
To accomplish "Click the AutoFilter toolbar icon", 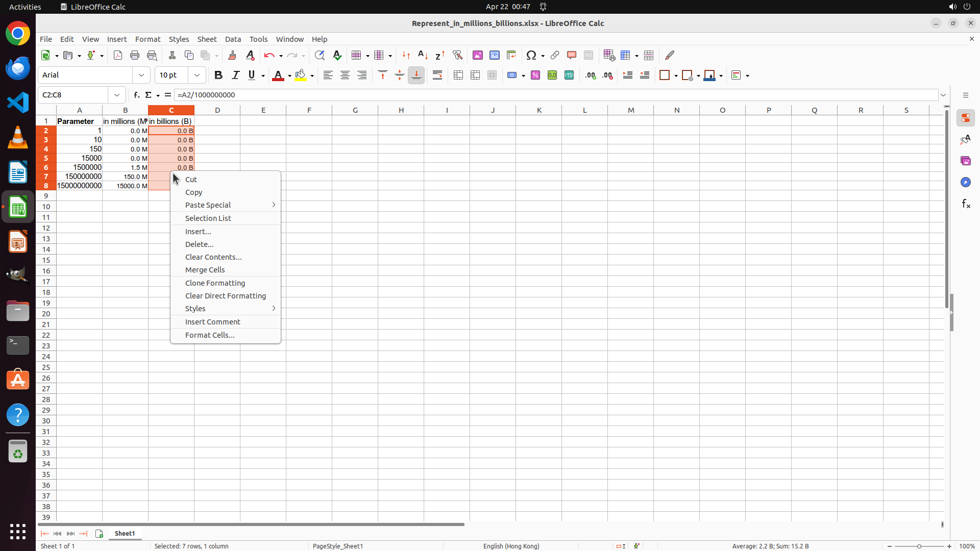I will (x=457, y=55).
